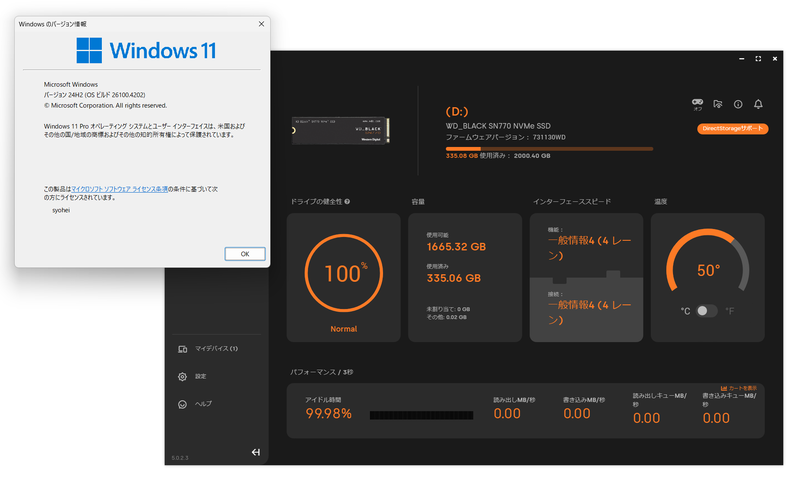Click the (D:) drive letter label
Screen dimensions: 800x479
[457, 111]
